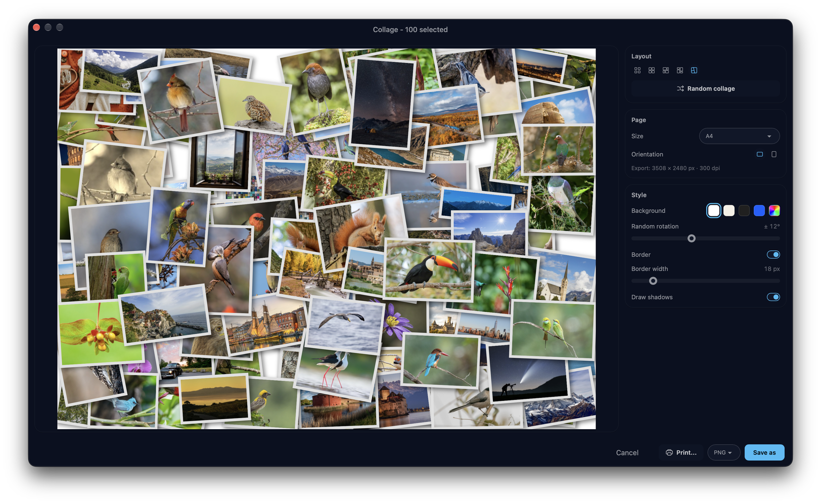Pick the third layout icon in the row
821x504 pixels.
pyautogui.click(x=666, y=70)
